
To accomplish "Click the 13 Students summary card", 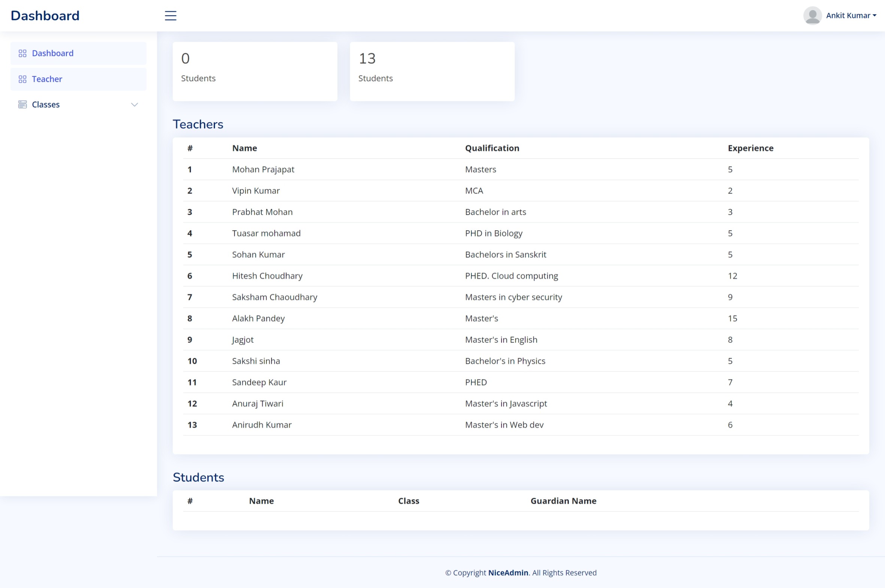I will click(x=432, y=71).
